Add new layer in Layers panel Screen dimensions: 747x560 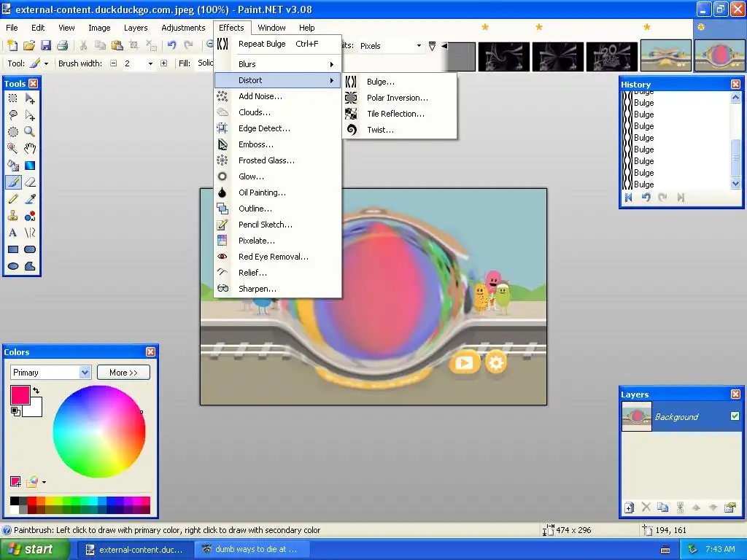point(629,507)
